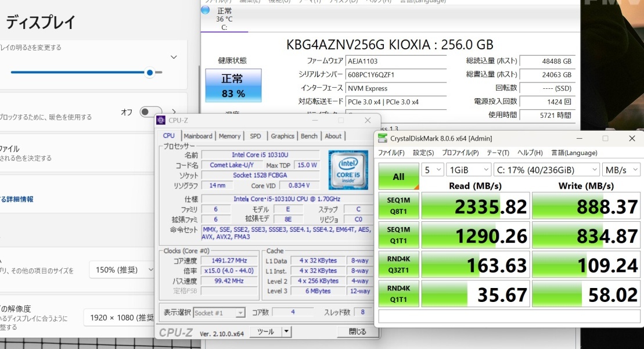Select the C: drive temperature tab 正常 36 °C
The width and height of the screenshot is (644, 349).
(224, 19)
